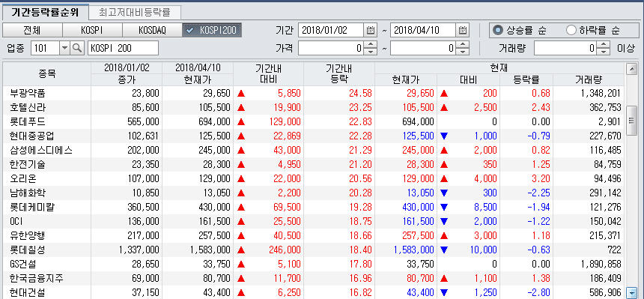Switch to the 최고저대비등락률 tab
The height and width of the screenshot is (299, 644).
point(135,12)
